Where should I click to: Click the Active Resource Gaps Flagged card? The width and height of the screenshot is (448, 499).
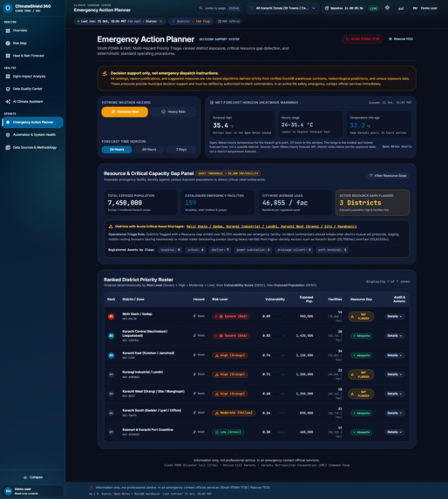tap(372, 203)
